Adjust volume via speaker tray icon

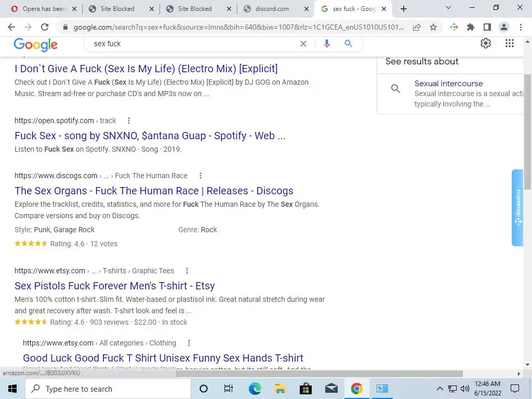pyautogui.click(x=465, y=389)
